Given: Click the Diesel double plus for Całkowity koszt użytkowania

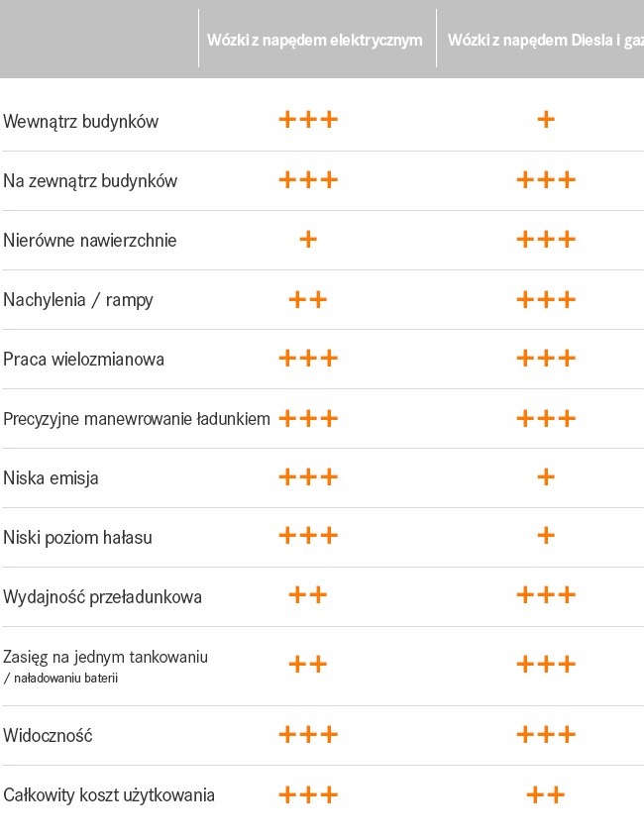Looking at the screenshot, I should tap(546, 794).
